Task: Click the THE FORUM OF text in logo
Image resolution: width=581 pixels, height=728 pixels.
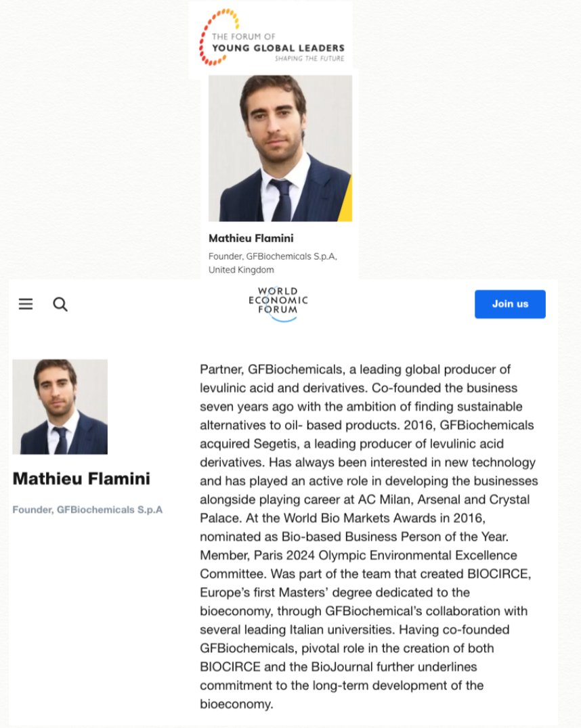Action: pos(244,37)
